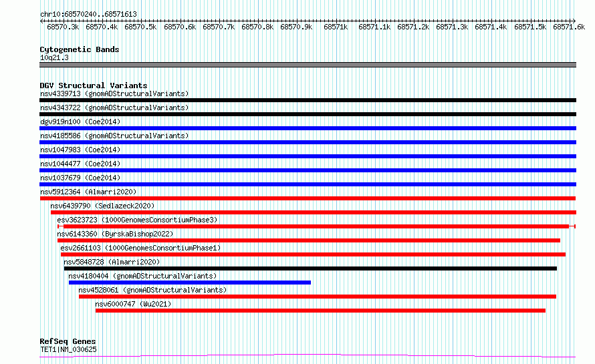Image resolution: width=595 pixels, height=364 pixels.
Task: Click the 68571.6k ruler tick label
Action: (569, 27)
